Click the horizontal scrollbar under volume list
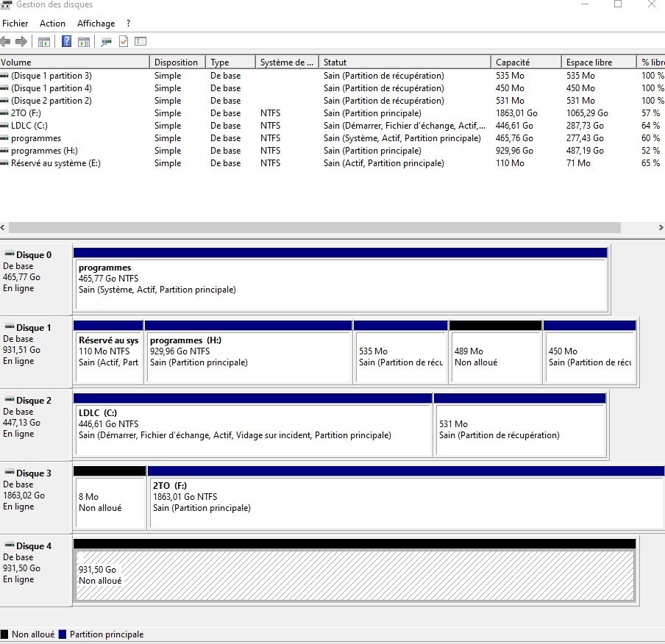The width and height of the screenshot is (665, 644). pos(314,228)
